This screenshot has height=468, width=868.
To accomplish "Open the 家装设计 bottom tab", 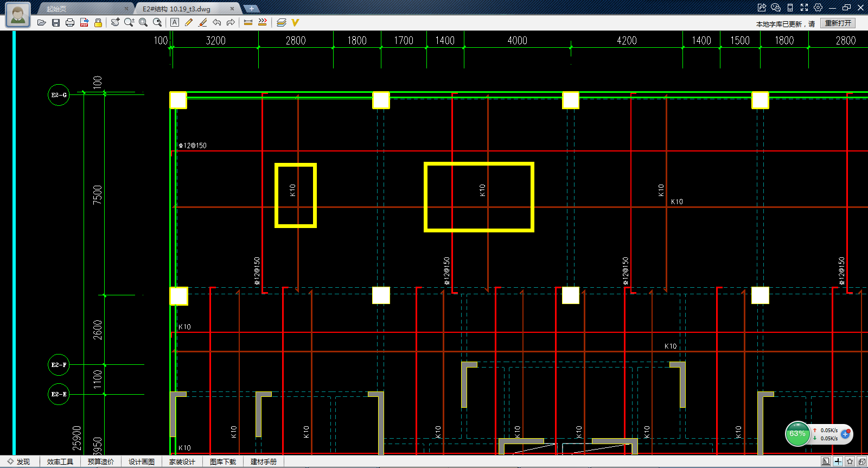I will pos(182,461).
